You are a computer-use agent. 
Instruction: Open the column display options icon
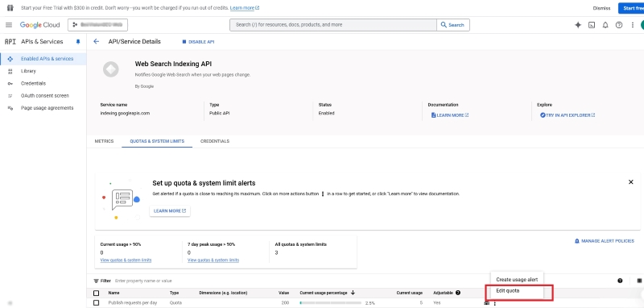pyautogui.click(x=639, y=281)
